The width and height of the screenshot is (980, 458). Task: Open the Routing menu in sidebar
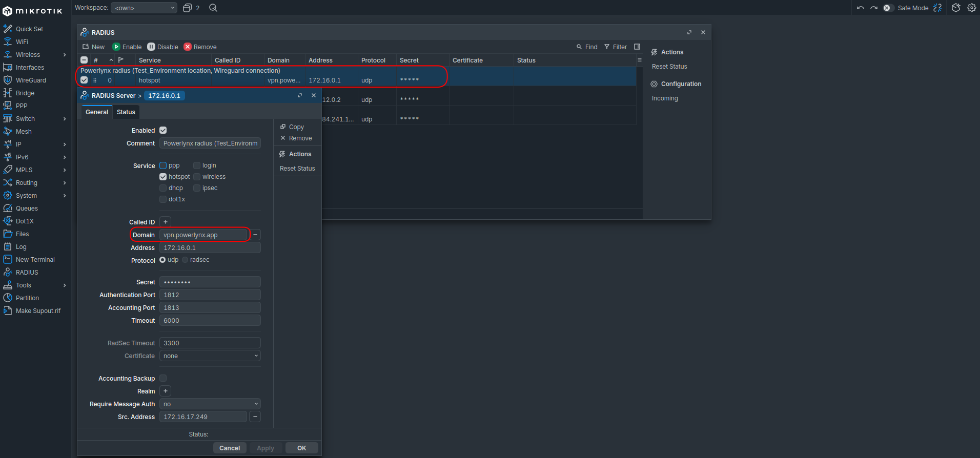[x=27, y=183]
